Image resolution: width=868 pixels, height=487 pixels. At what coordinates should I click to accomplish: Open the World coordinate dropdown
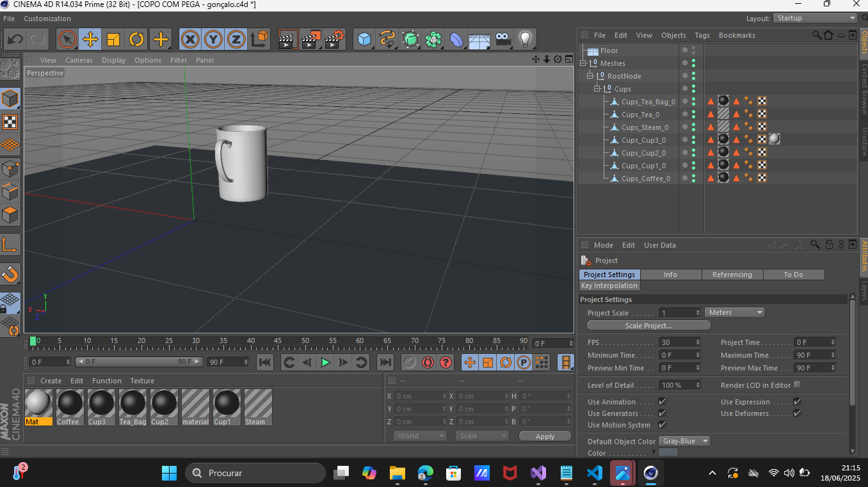coord(419,436)
